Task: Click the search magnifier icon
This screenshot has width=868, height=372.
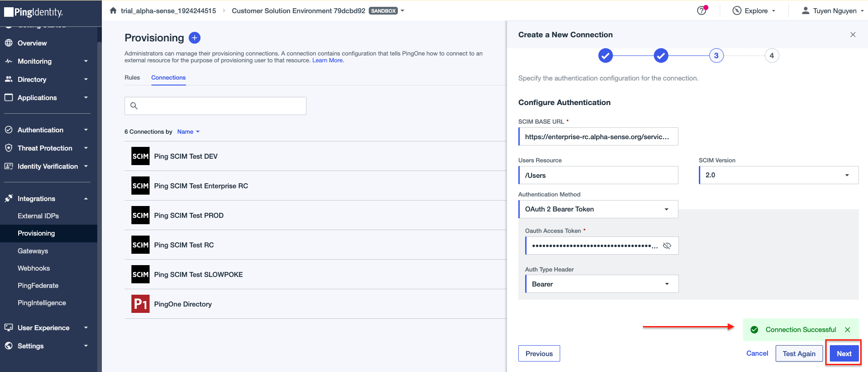Action: (134, 106)
